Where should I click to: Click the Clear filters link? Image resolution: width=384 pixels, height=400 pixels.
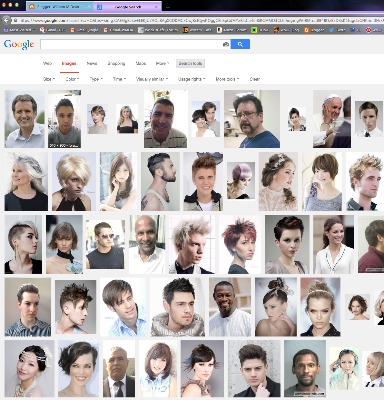pyautogui.click(x=255, y=79)
